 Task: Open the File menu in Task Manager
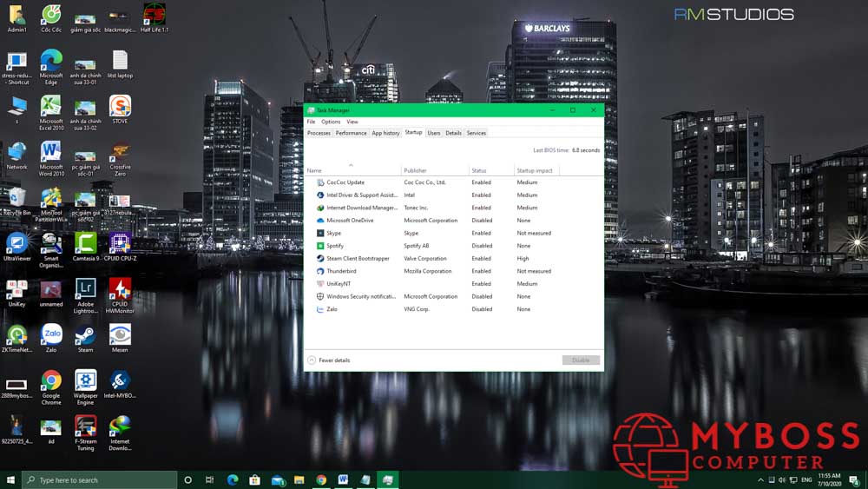[311, 122]
